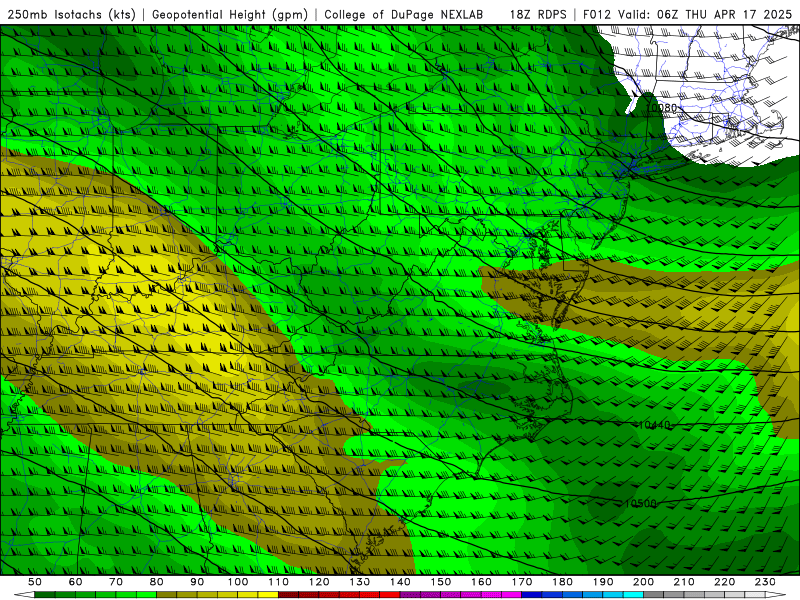Click the 10080 height contour label

tap(661, 108)
